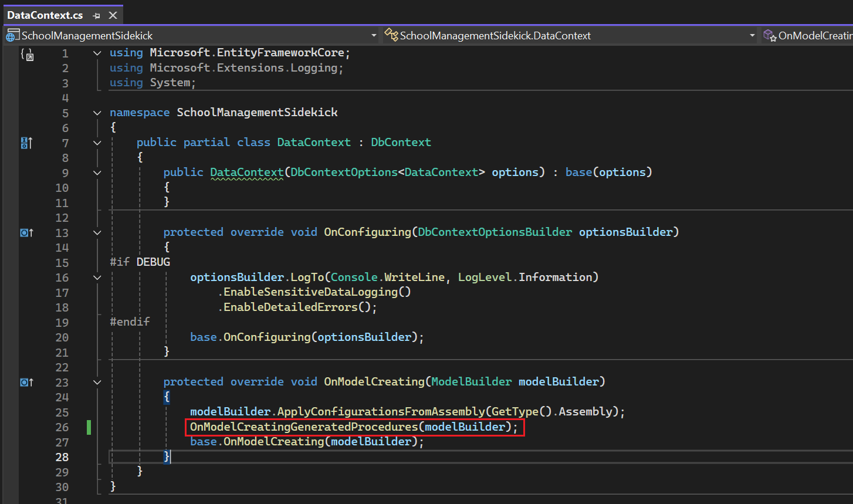The width and height of the screenshot is (853, 504).
Task: Click the class icon beside SchoolManagementSidekick.DataContext
Action: [391, 36]
